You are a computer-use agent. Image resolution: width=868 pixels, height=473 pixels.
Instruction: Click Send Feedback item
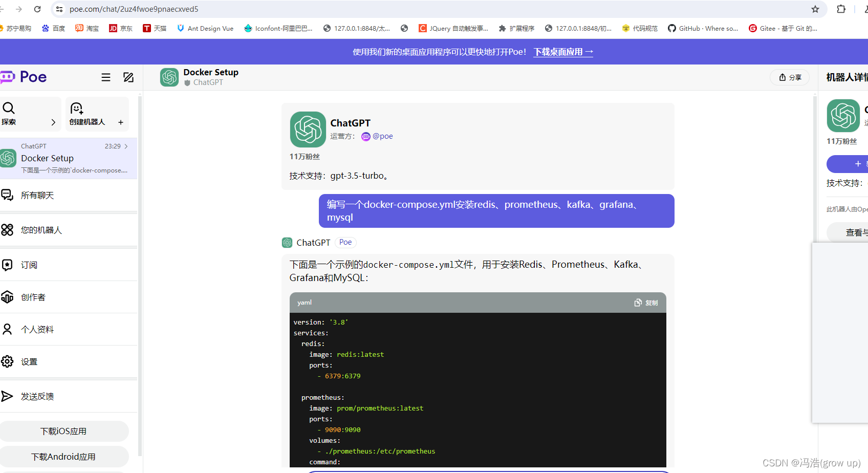pos(69,396)
